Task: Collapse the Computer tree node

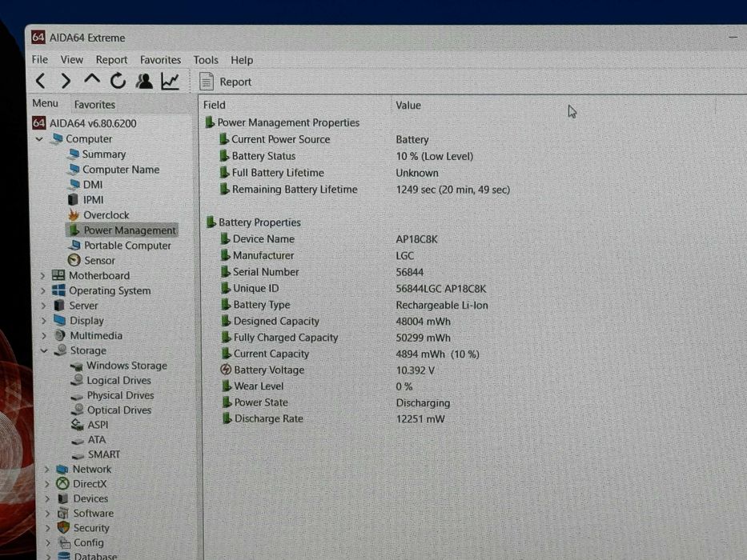Action: (x=39, y=139)
